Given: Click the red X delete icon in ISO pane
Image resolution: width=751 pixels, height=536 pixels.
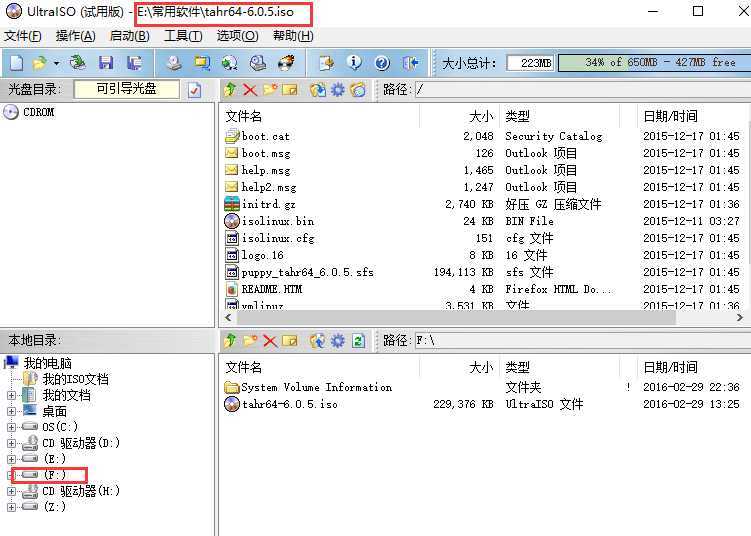Looking at the screenshot, I should (250, 89).
